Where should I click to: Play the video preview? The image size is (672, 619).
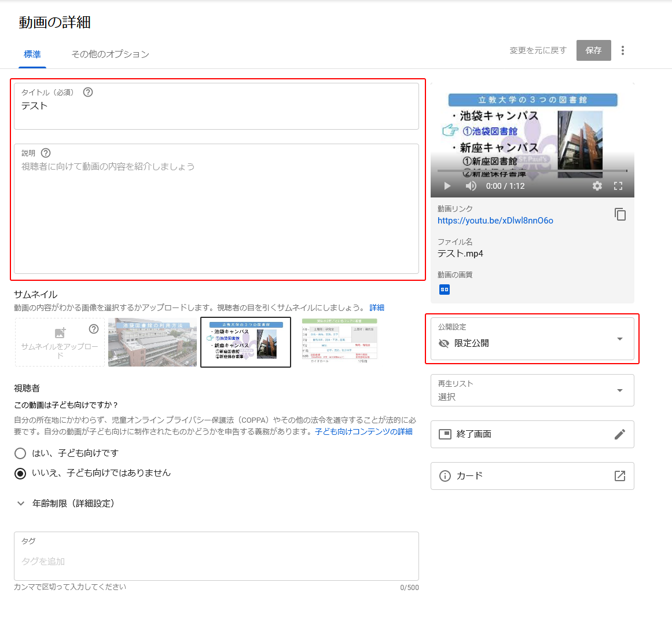(447, 186)
